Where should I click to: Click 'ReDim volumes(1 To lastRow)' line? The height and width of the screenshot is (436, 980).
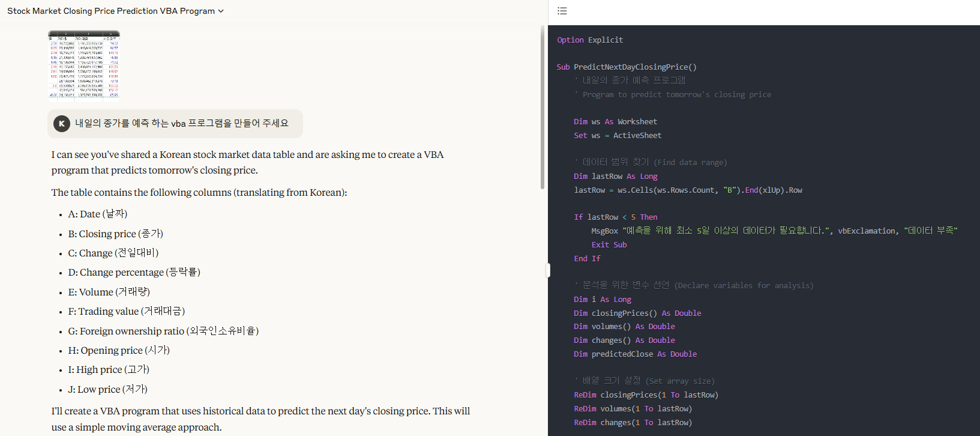coord(633,408)
